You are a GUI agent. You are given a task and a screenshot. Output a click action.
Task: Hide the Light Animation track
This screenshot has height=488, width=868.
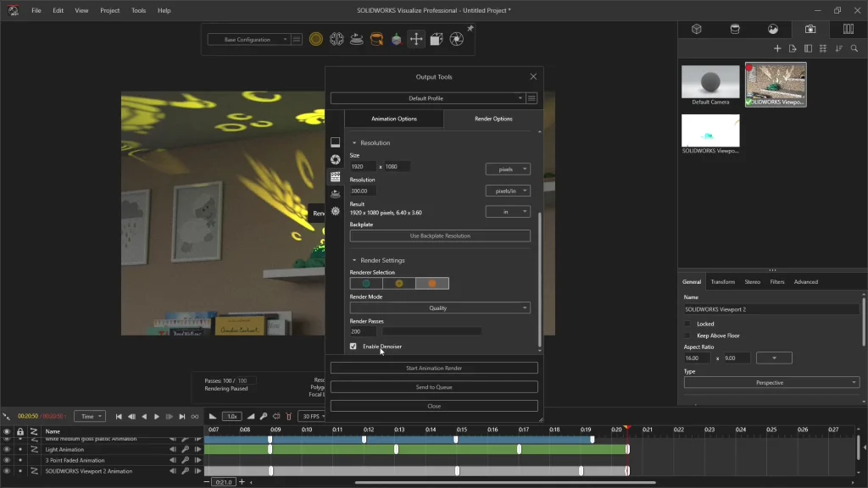(x=7, y=450)
